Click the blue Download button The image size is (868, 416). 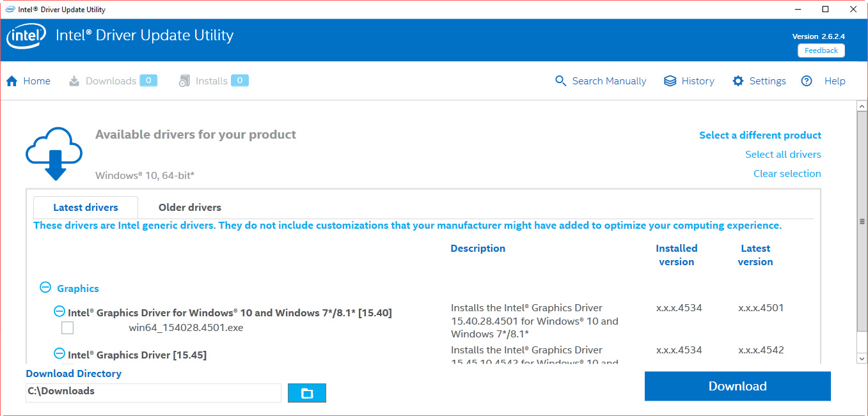click(x=738, y=386)
